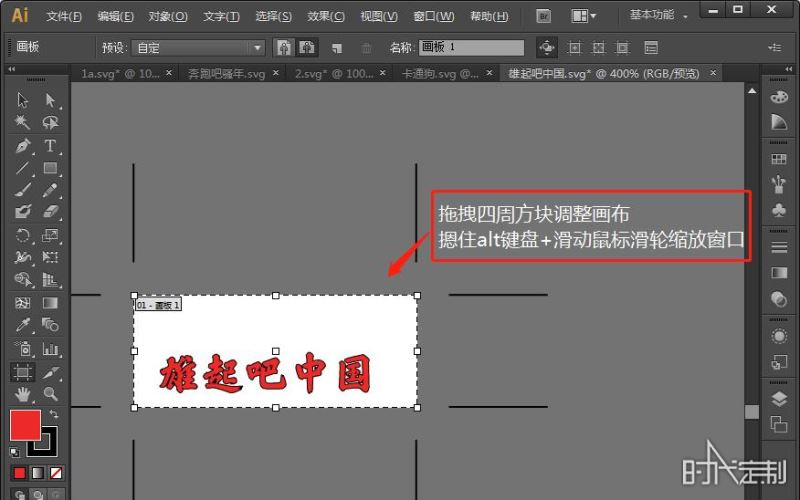Set paint mode to Gradient

38,473
